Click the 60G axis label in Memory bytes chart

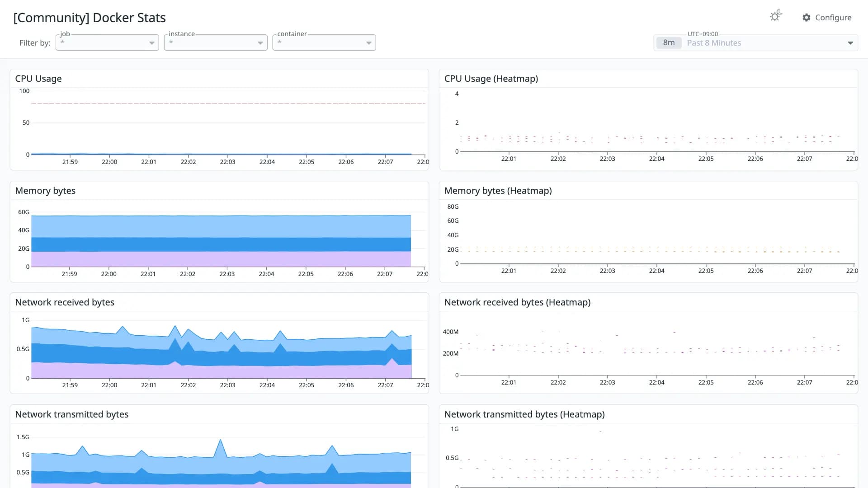pos(24,212)
